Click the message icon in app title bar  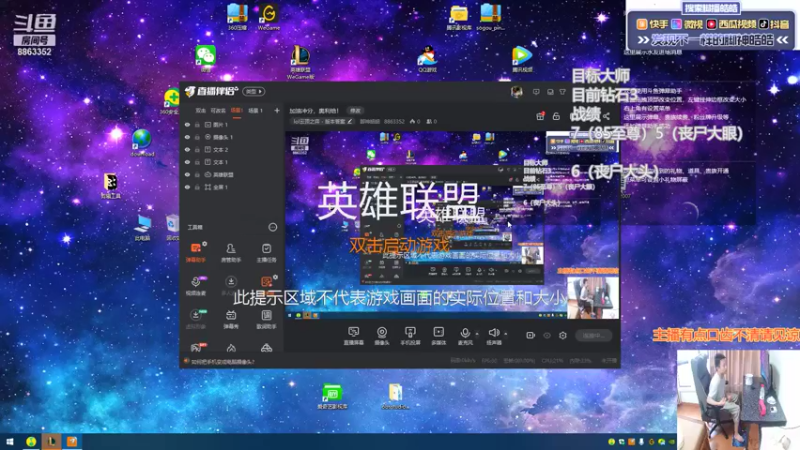536,92
